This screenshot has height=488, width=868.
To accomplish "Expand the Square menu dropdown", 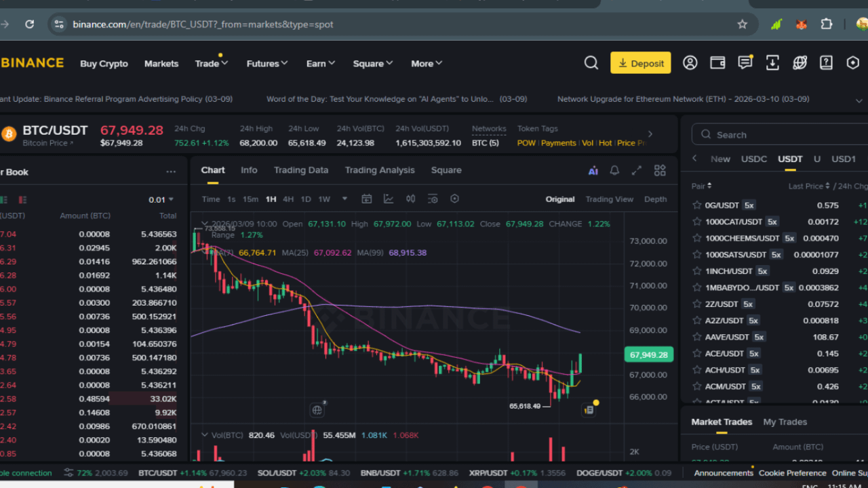I will 373,64.
